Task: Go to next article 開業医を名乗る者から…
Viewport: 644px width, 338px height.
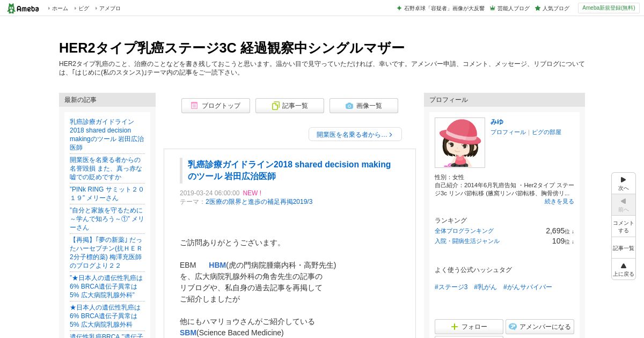Action: 355,134
